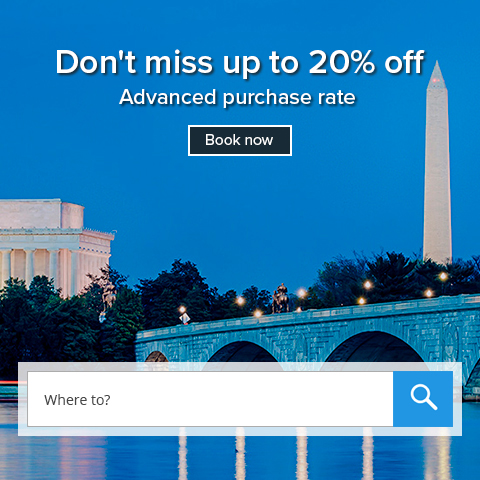Viewport: 480px width, 480px height.
Task: Click the red light atop the monument
Action: coord(435,80)
